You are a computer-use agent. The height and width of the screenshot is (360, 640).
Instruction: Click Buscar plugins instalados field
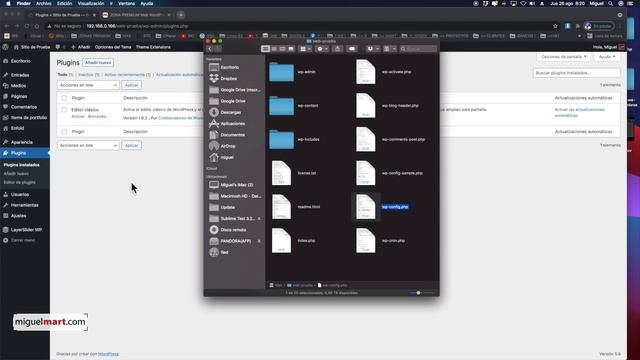[577, 73]
